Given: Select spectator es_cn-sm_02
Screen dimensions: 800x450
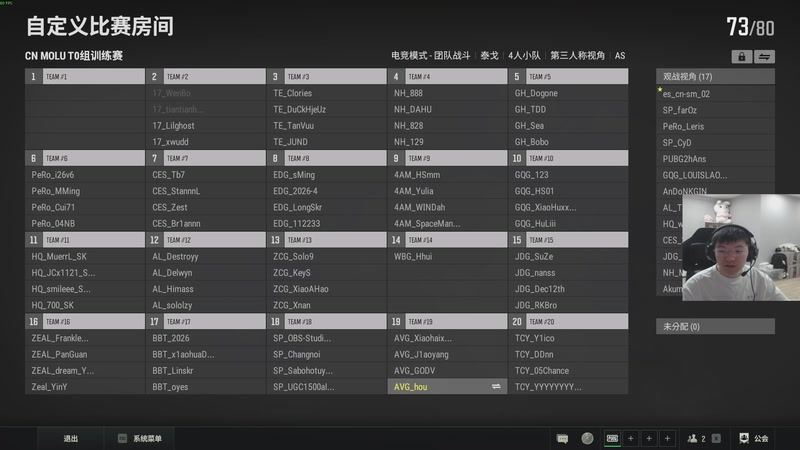Looking at the screenshot, I should [715, 94].
